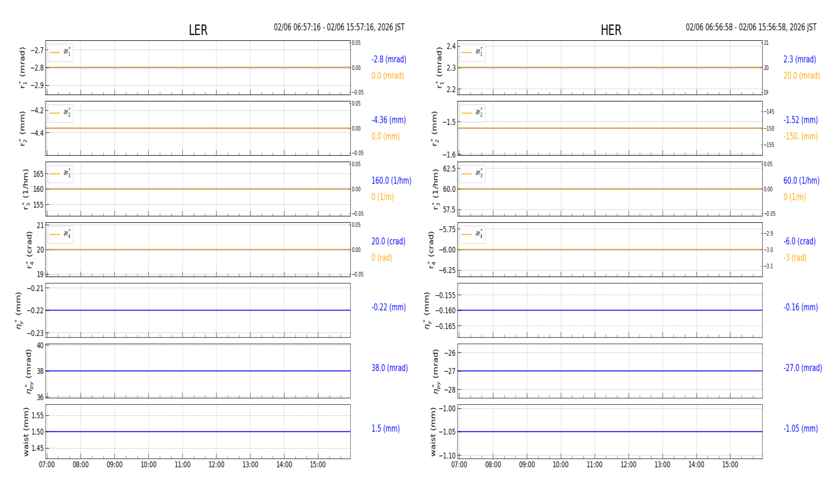Select the -6.0 (crad) readout
This screenshot has width=824, height=504.
799,242
